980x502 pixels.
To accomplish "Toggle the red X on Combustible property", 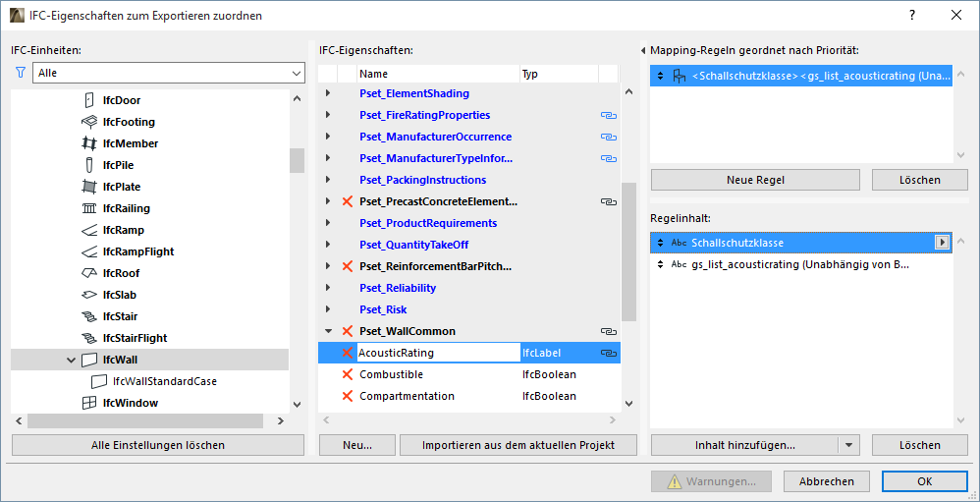I will tap(347, 374).
